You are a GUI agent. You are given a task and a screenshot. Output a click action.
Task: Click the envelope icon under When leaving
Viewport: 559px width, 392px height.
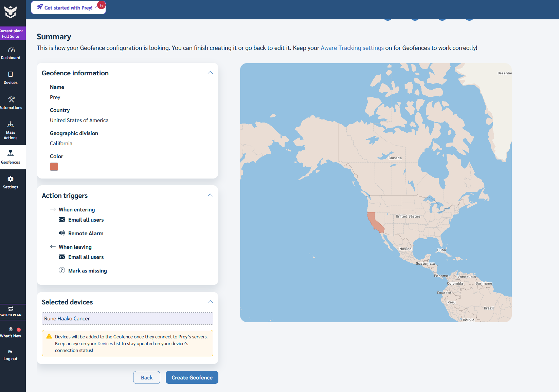62,257
